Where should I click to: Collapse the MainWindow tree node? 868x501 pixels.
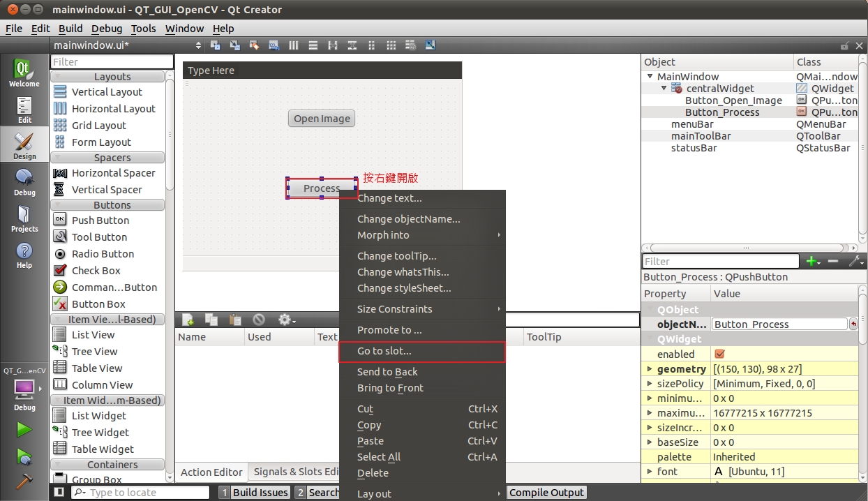coord(650,77)
